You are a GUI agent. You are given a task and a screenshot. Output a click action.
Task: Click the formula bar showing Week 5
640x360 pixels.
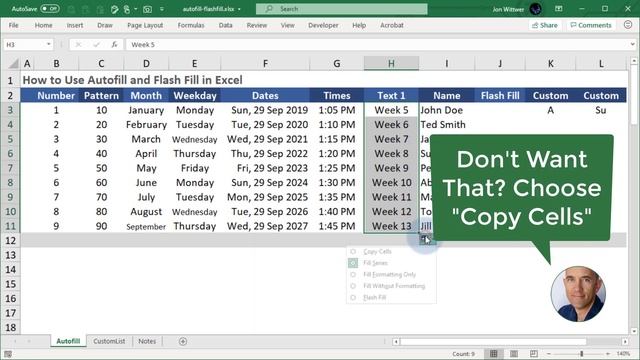click(x=376, y=44)
